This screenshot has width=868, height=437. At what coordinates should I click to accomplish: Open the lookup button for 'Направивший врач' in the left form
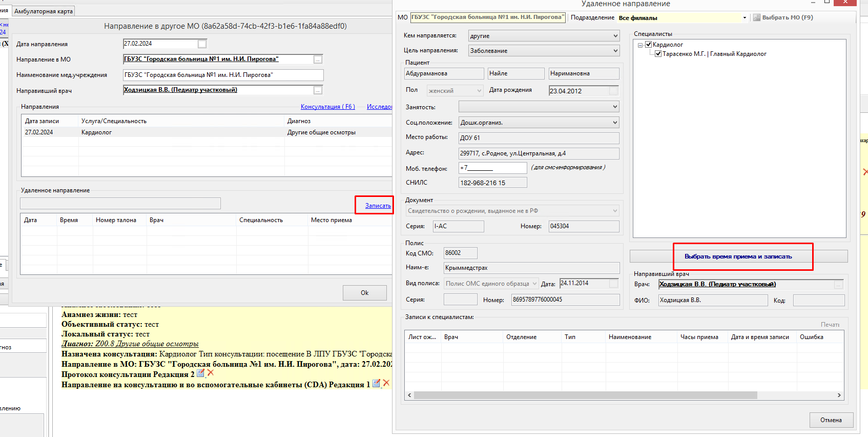(x=318, y=90)
